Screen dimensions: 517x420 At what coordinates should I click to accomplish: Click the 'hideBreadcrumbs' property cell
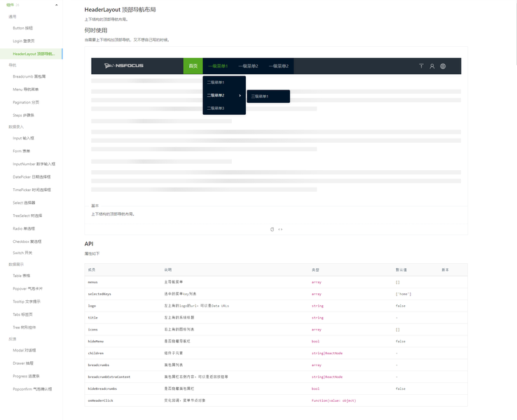click(123, 389)
